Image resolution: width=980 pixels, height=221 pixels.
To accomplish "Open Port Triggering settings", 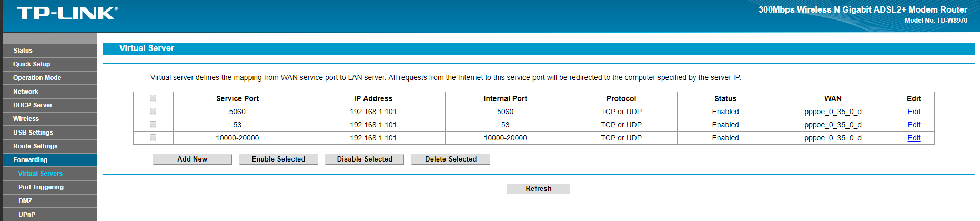I will click(50, 187).
